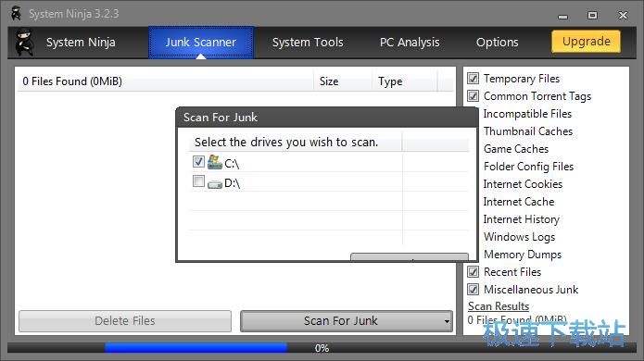Click the Scan For Junk dialog title
644x361 pixels.
(221, 118)
